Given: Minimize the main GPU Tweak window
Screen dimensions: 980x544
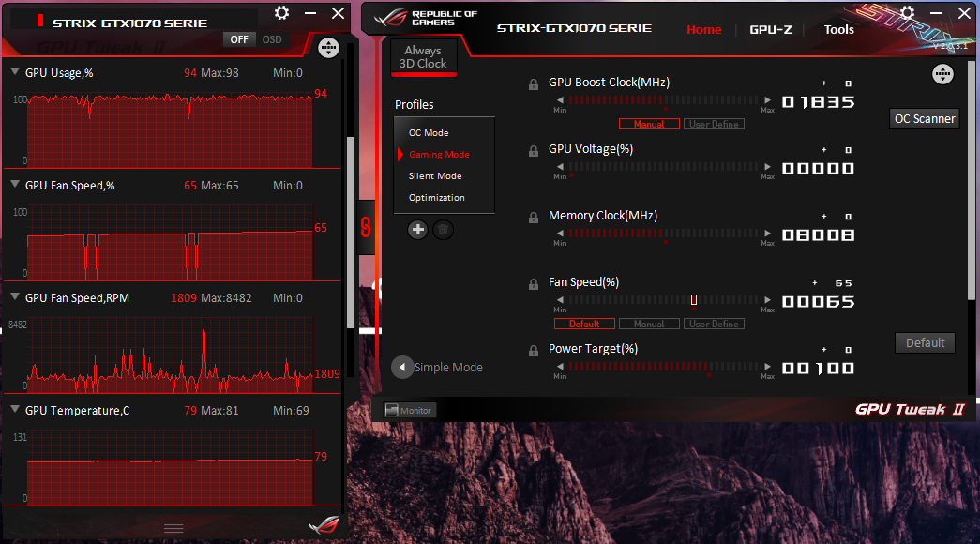Looking at the screenshot, I should pyautogui.click(x=936, y=13).
